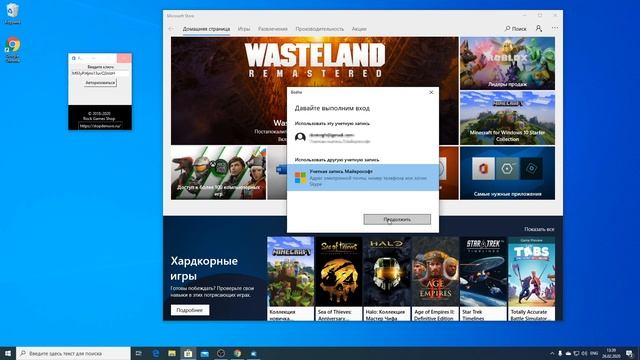Switch the ENG input language indicator
The width and height of the screenshot is (640, 360).
pos(594,353)
